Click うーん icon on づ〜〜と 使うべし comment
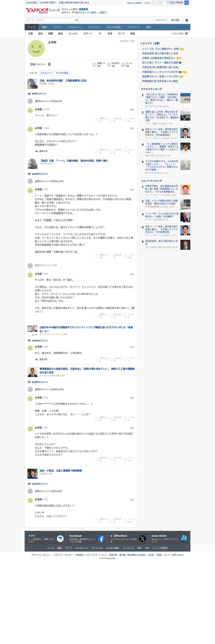The image size is (215, 644). pos(126,120)
